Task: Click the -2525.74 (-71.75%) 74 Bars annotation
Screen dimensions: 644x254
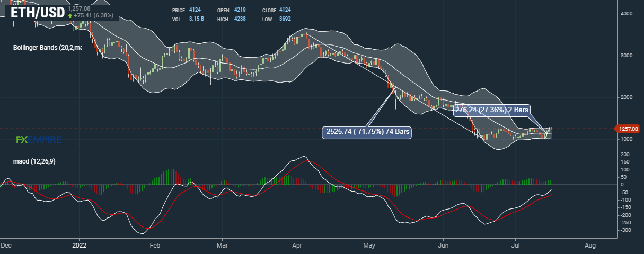Action: 367,132
